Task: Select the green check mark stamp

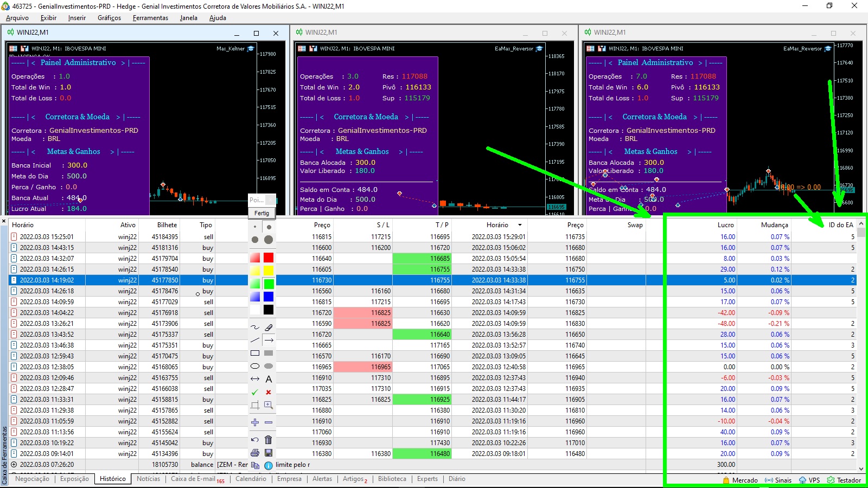Action: (x=255, y=392)
